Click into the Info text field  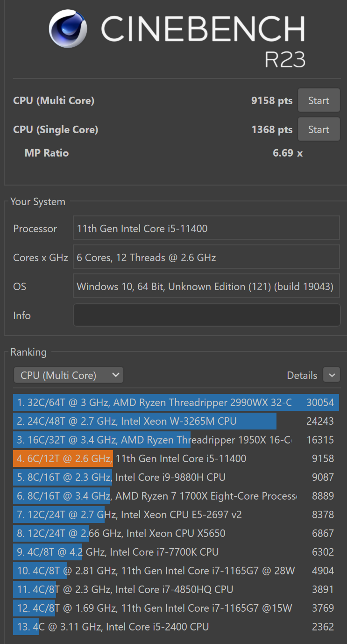[206, 315]
